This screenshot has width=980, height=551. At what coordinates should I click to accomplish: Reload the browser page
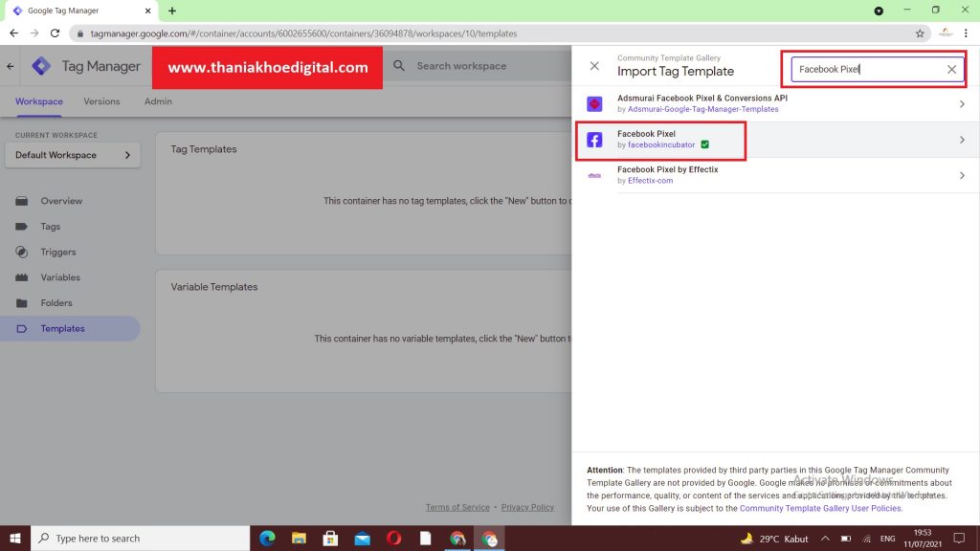pyautogui.click(x=55, y=33)
